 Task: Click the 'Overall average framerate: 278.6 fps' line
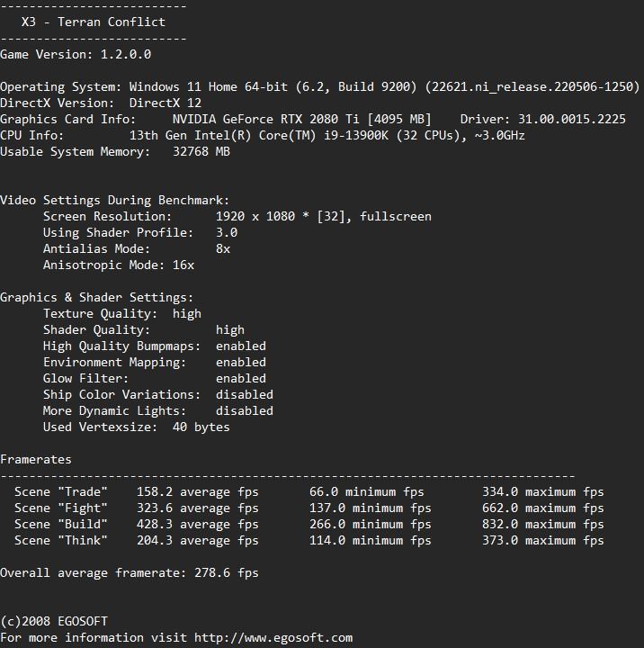130,572
